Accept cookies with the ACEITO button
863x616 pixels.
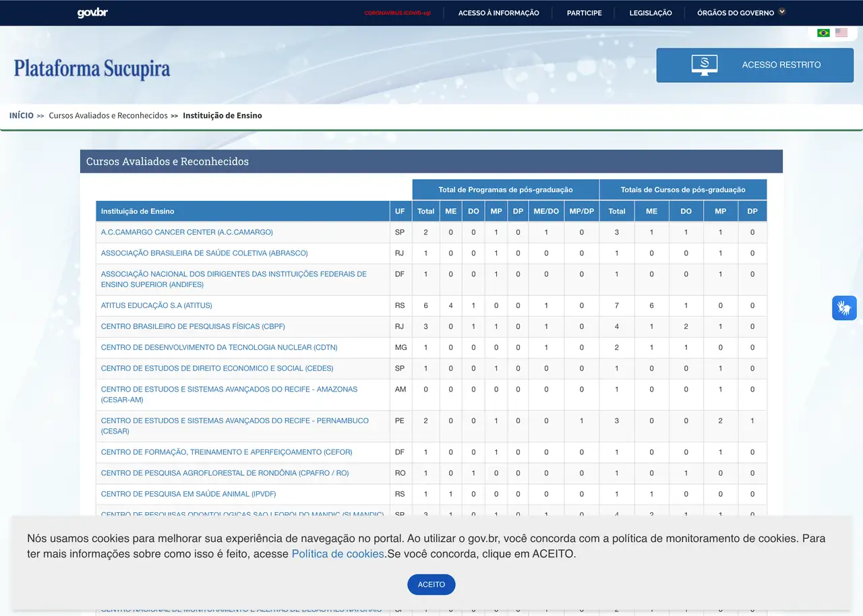click(431, 584)
